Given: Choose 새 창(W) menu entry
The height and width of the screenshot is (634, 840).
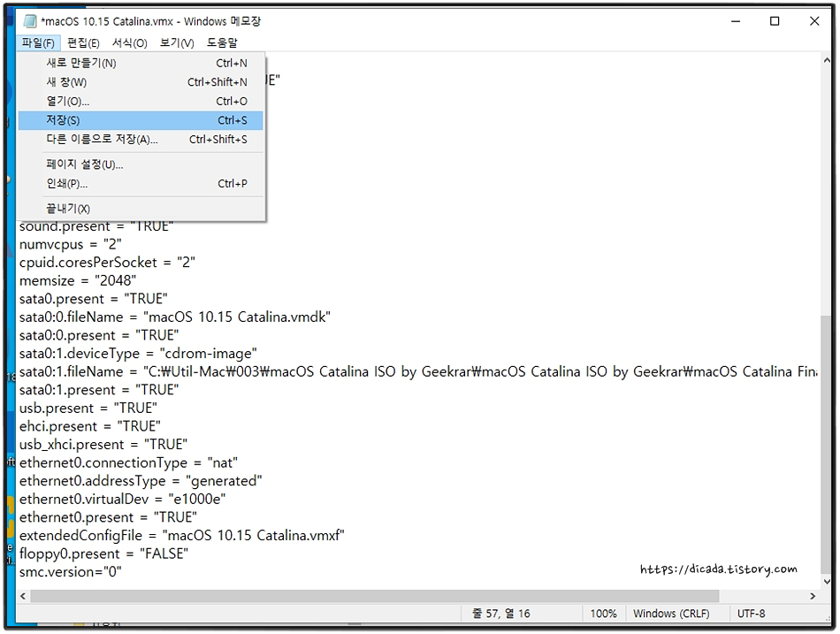Looking at the screenshot, I should tap(141, 82).
